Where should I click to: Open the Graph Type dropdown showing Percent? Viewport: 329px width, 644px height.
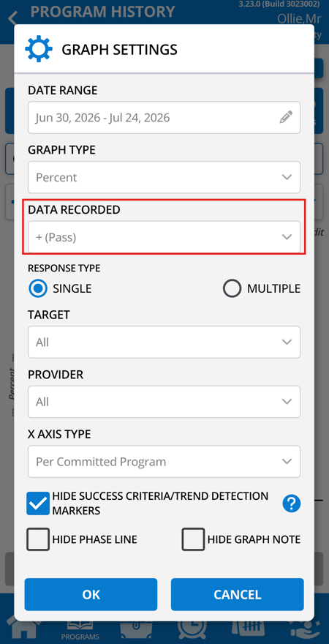[164, 177]
